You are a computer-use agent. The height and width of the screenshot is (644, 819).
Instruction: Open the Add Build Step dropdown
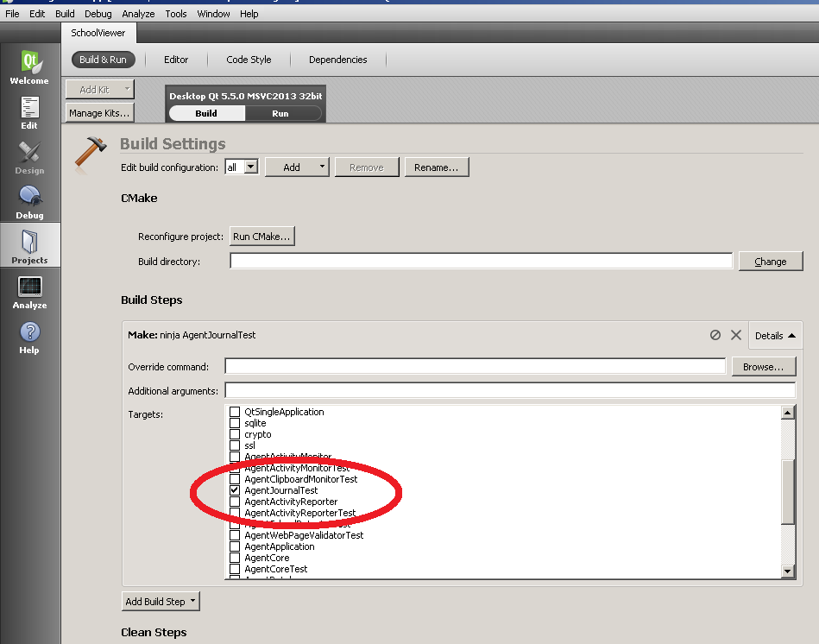coord(161,601)
